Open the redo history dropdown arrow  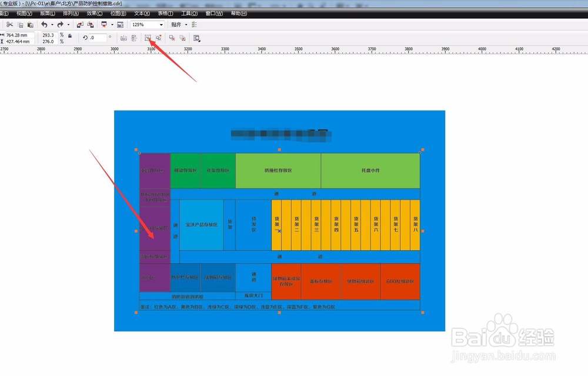point(68,25)
